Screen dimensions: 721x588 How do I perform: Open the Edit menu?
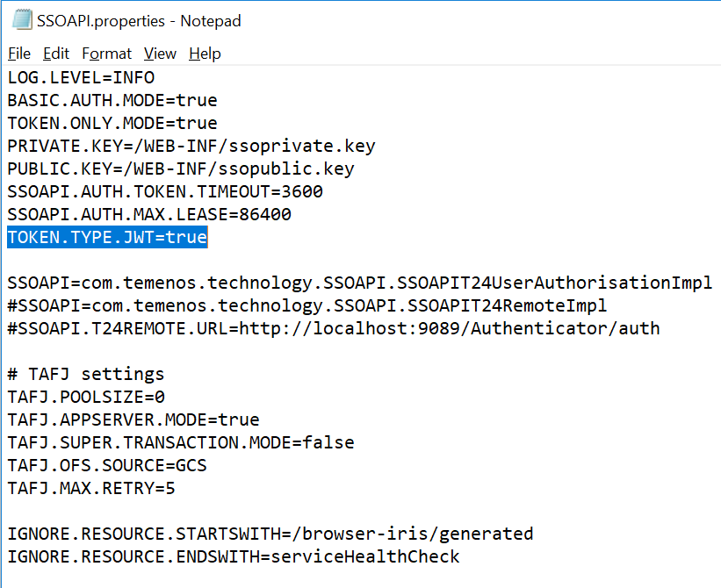[56, 54]
